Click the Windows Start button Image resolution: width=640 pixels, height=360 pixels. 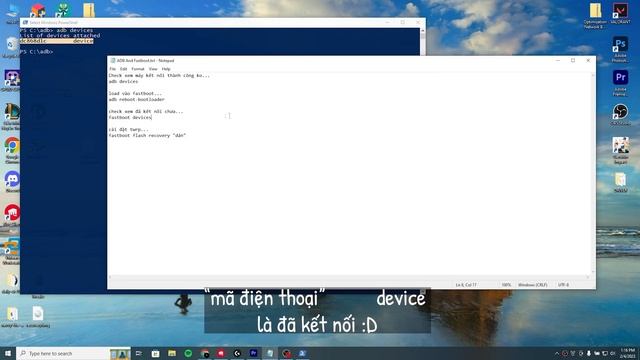click(8, 353)
